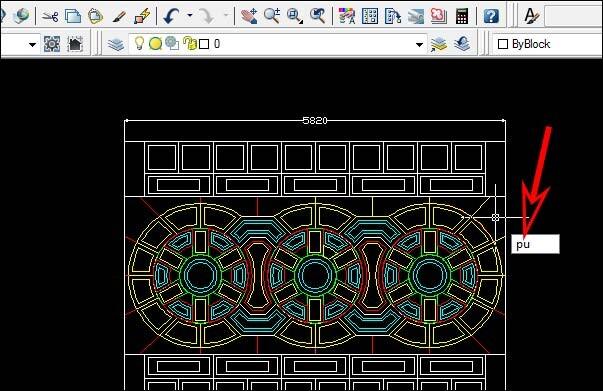Open the undo history dropdown arrow

(190, 16)
